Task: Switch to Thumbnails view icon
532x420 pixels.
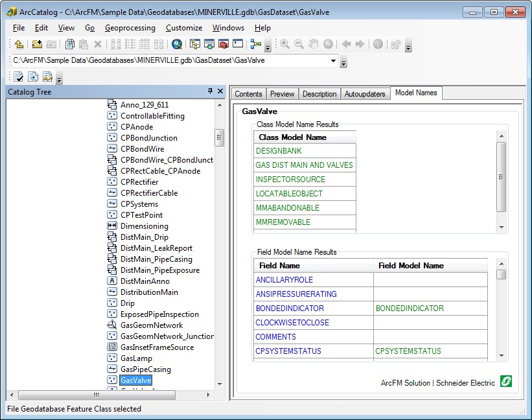Action: [x=159, y=44]
